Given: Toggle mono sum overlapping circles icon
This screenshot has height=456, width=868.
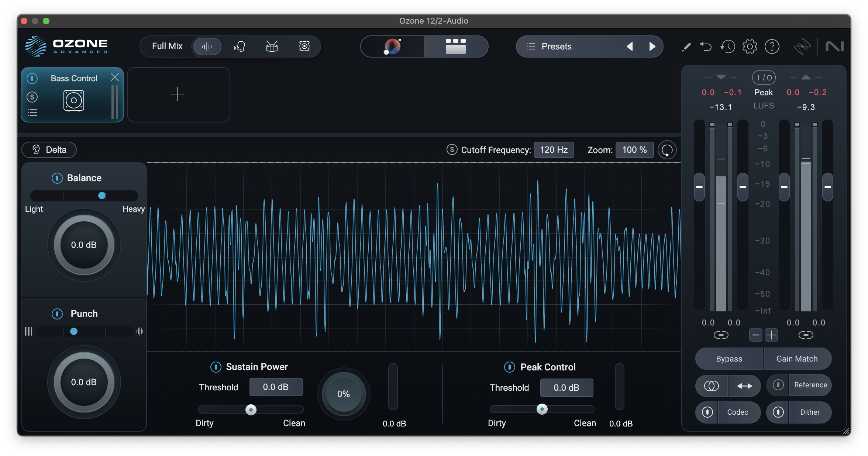Looking at the screenshot, I should [712, 386].
